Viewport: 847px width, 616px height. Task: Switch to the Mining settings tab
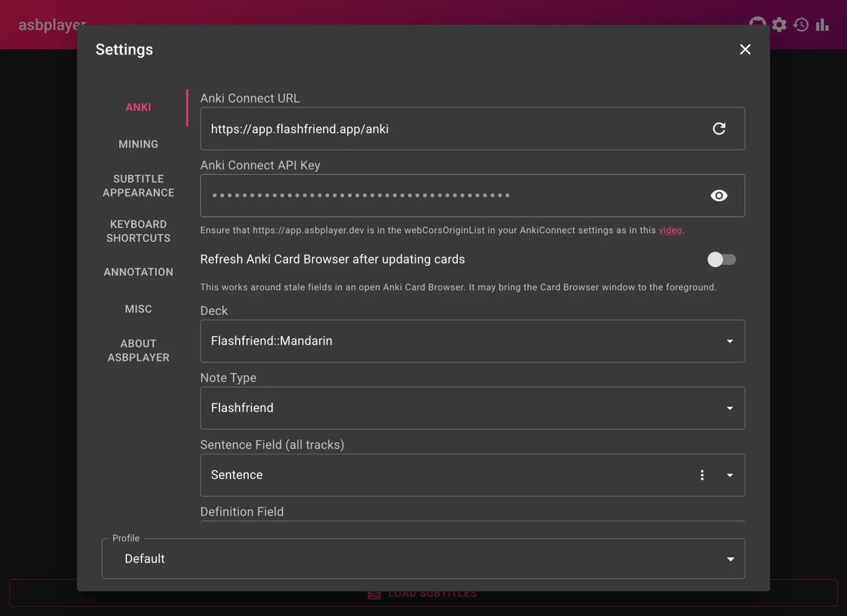tap(139, 144)
